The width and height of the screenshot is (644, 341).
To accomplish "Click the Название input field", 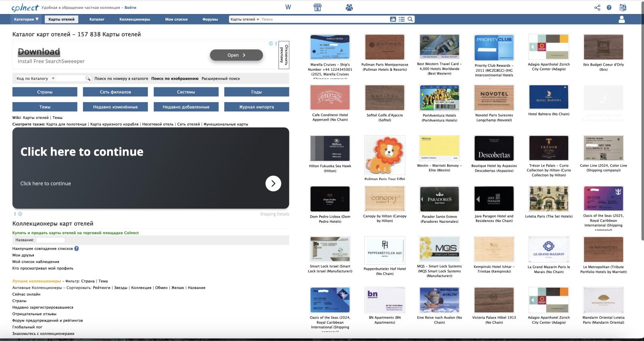I will pos(50,240).
